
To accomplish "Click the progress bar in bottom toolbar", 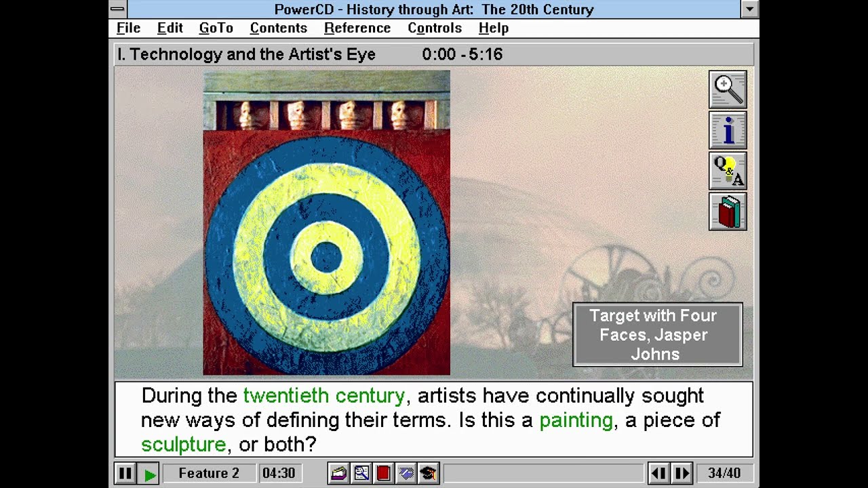I will 543,473.
